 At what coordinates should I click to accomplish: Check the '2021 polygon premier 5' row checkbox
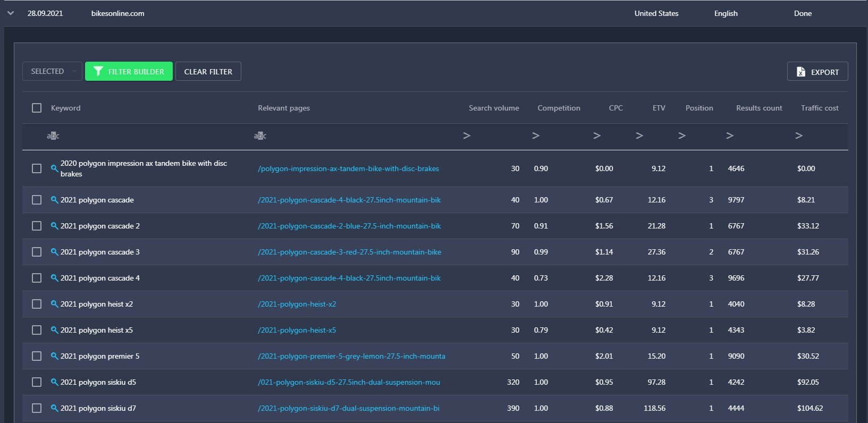click(37, 356)
